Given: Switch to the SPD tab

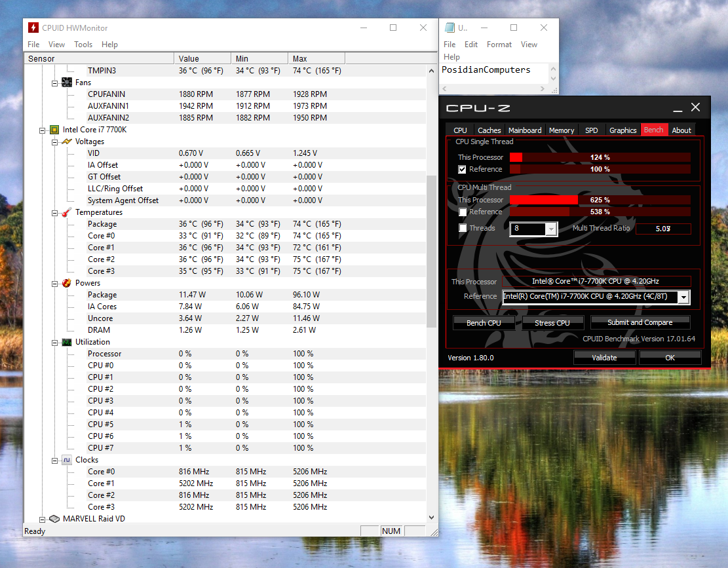Looking at the screenshot, I should (592, 130).
